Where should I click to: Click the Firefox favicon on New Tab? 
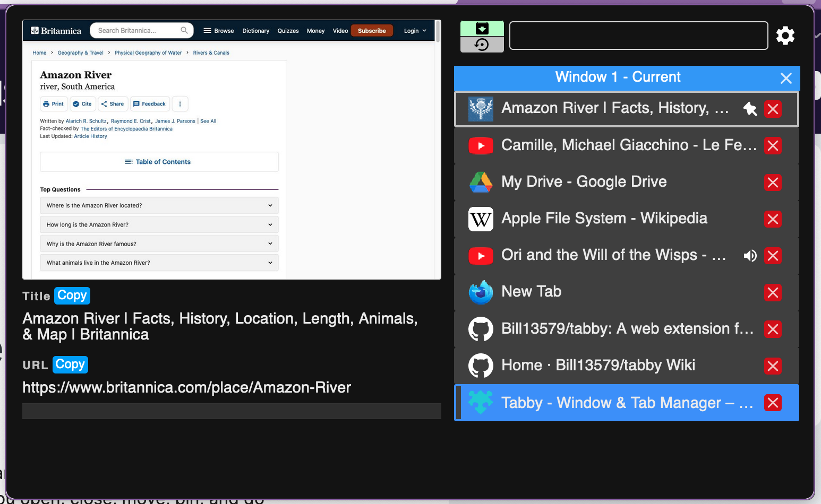pos(481,292)
